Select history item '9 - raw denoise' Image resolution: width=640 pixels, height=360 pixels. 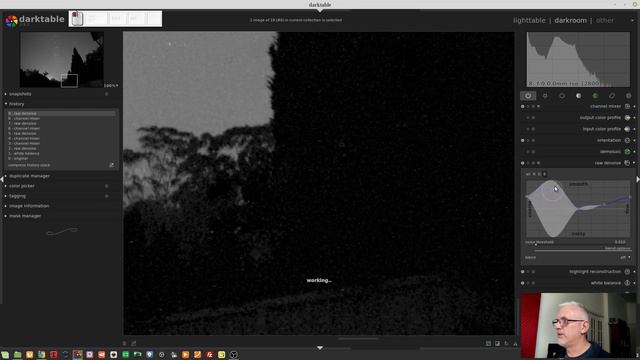tap(61, 113)
